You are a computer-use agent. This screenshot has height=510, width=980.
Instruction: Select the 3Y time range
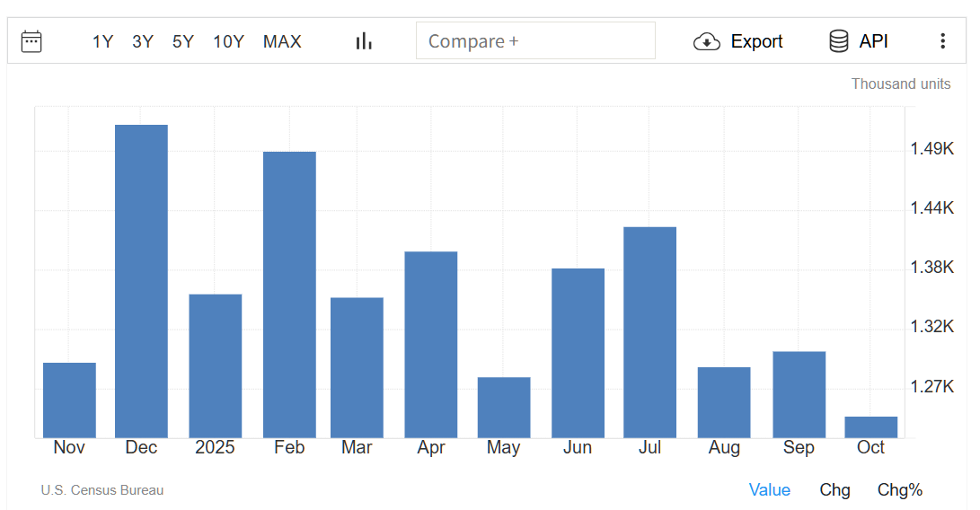143,41
